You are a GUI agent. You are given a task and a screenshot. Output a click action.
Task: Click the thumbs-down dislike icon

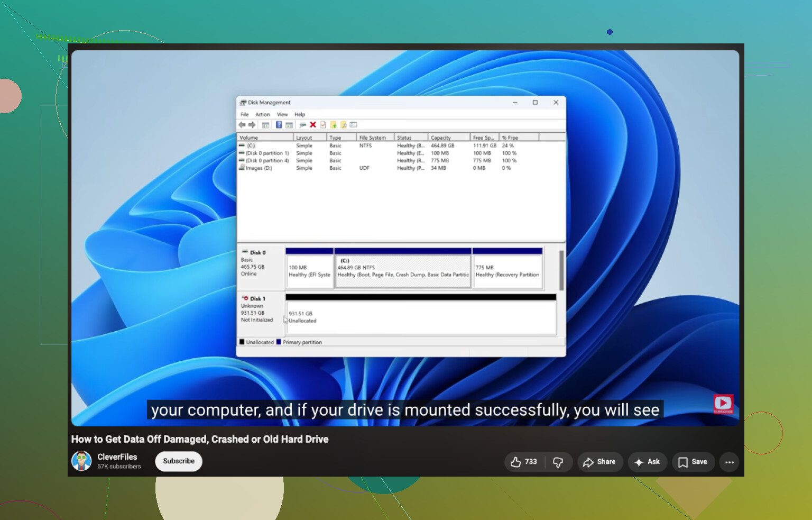coord(558,462)
